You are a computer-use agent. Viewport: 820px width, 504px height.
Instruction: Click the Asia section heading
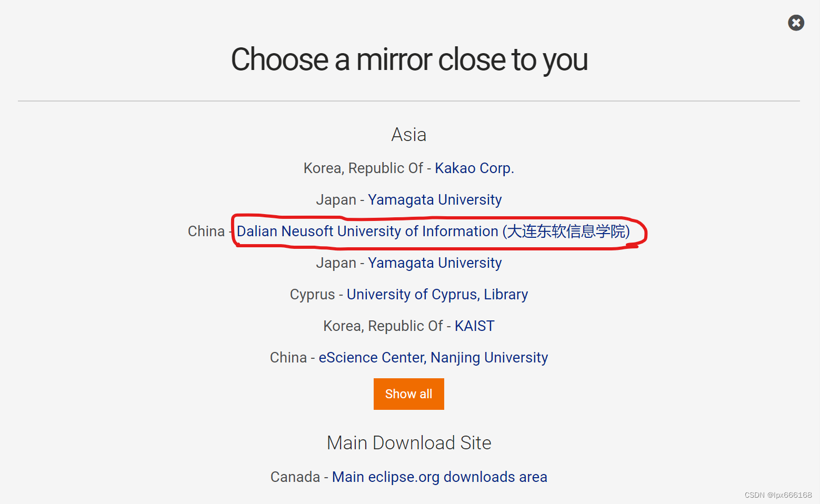[408, 134]
